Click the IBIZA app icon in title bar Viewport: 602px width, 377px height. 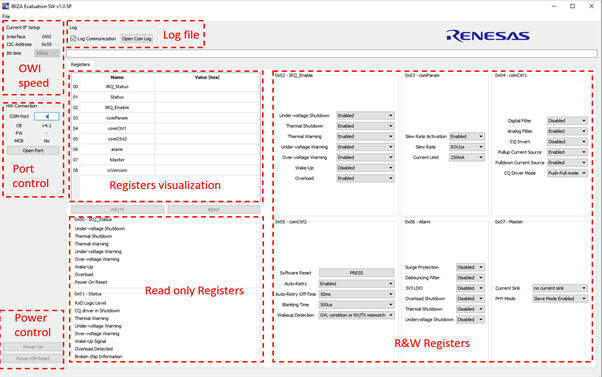point(5,6)
